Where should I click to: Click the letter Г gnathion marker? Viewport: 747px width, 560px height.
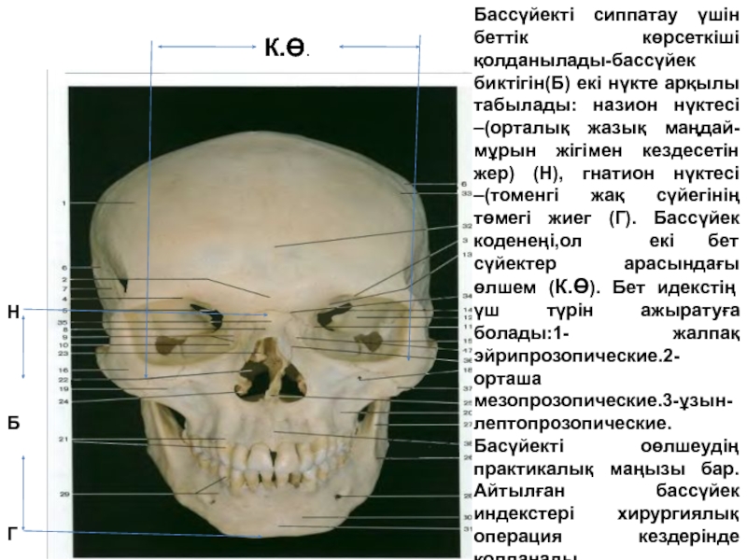(x=12, y=533)
